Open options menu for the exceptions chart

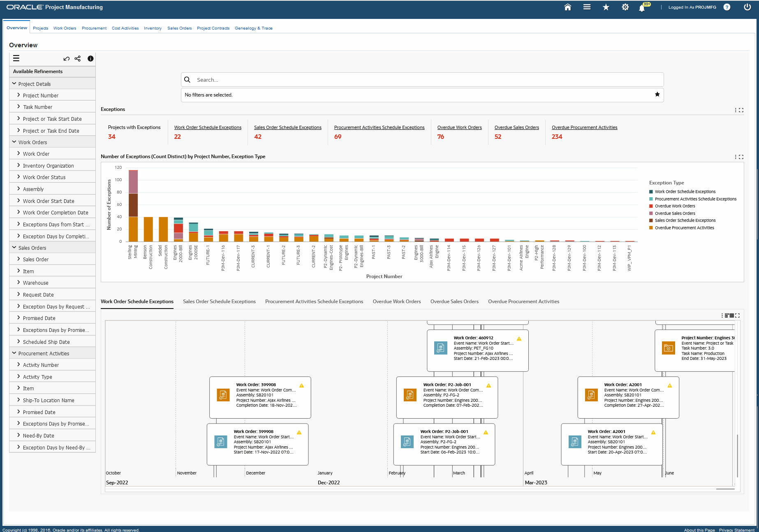point(735,157)
